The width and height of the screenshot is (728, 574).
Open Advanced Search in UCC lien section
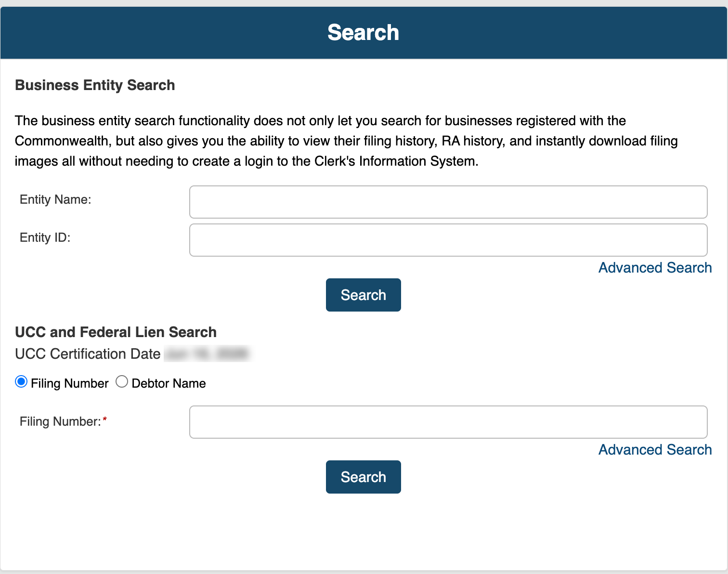pos(655,450)
